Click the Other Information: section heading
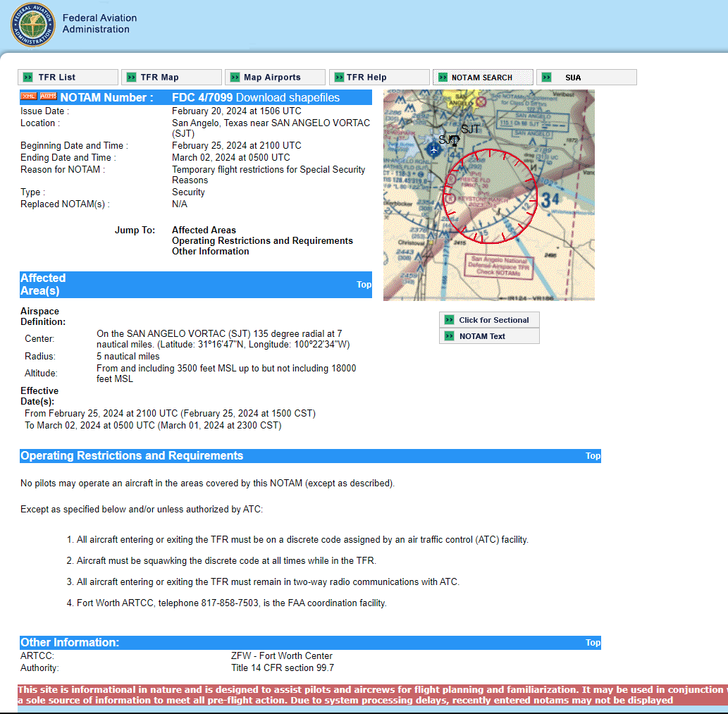This screenshot has width=728, height=714. pos(70,643)
